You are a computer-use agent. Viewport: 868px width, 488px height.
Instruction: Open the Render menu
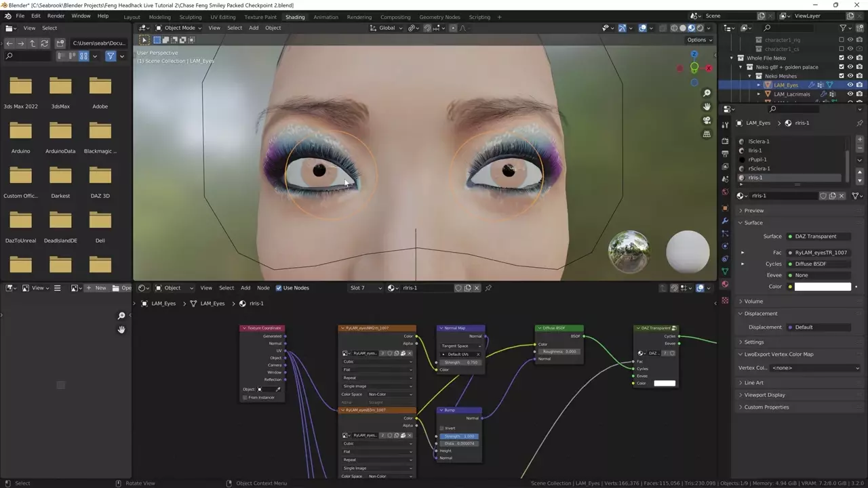(56, 16)
